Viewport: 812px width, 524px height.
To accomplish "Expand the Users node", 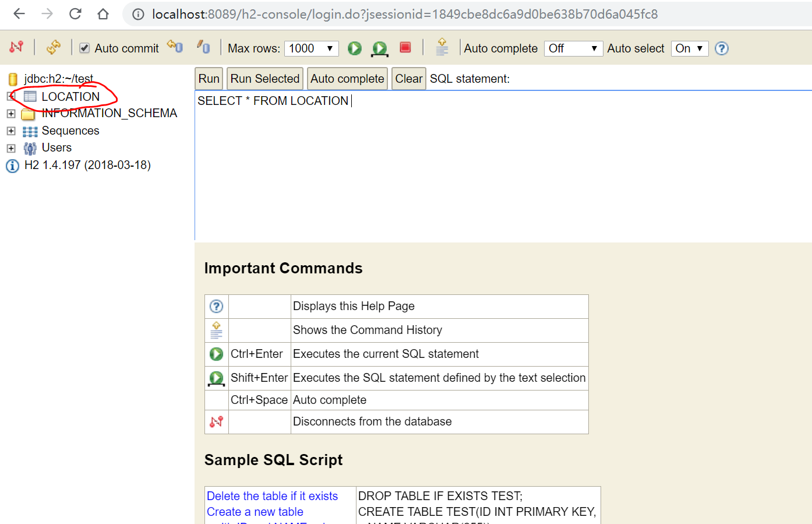I will (10, 148).
